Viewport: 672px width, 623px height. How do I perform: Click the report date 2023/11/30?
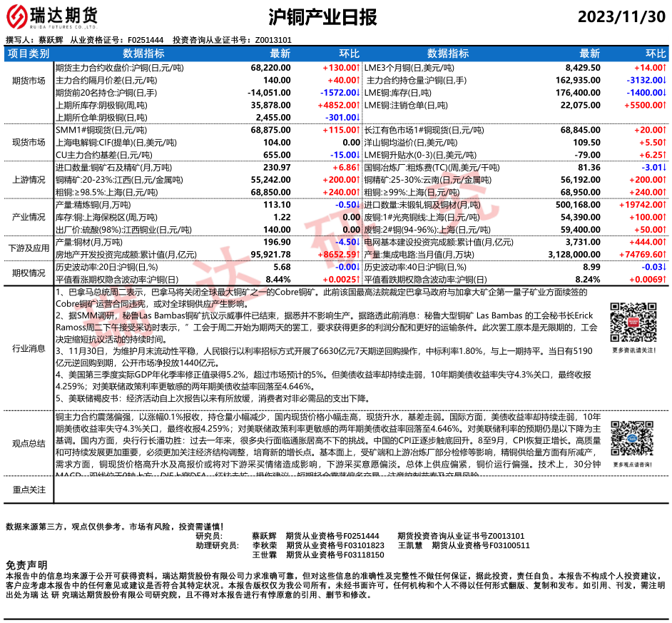click(x=620, y=17)
